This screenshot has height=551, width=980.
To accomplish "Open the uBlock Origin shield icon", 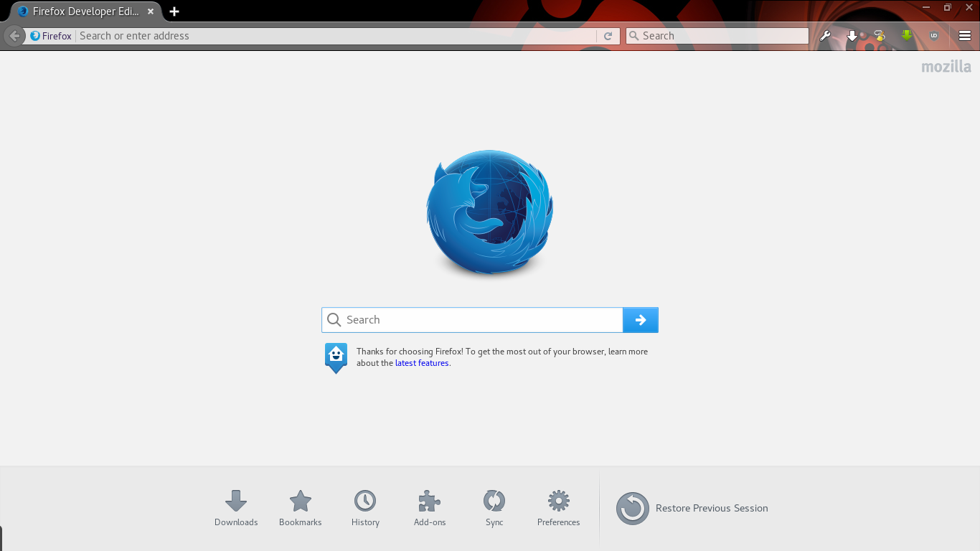I will pyautogui.click(x=934, y=36).
